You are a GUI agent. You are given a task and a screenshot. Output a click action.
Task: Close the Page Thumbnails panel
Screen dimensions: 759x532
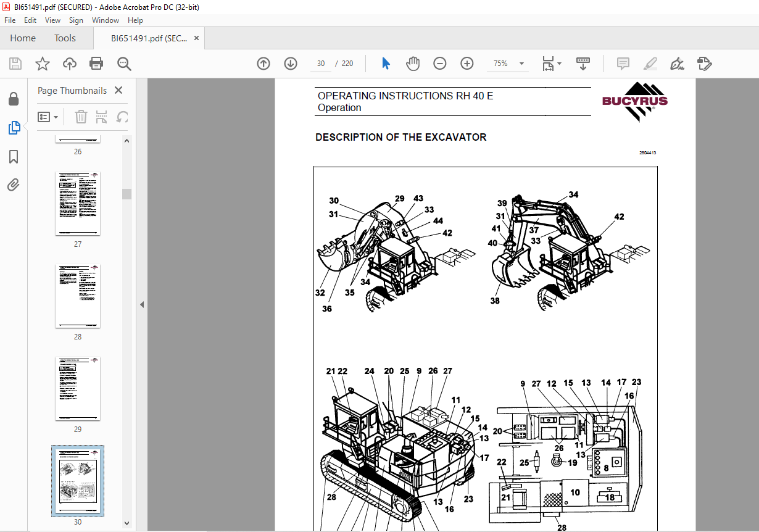(x=118, y=91)
